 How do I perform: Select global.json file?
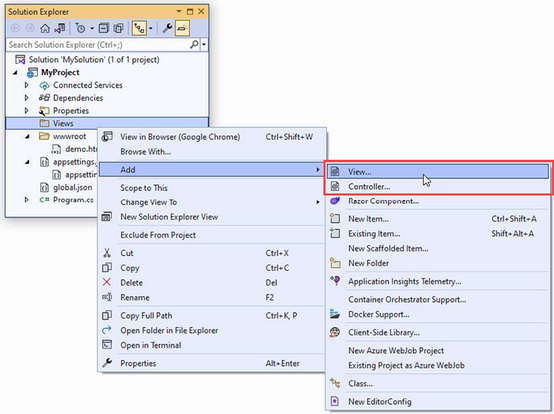click(x=72, y=187)
